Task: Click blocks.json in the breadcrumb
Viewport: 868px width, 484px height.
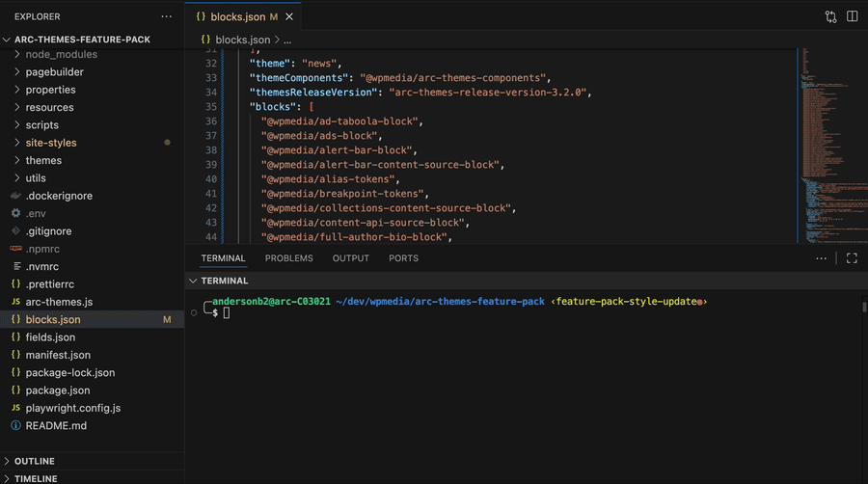Action: 242,40
